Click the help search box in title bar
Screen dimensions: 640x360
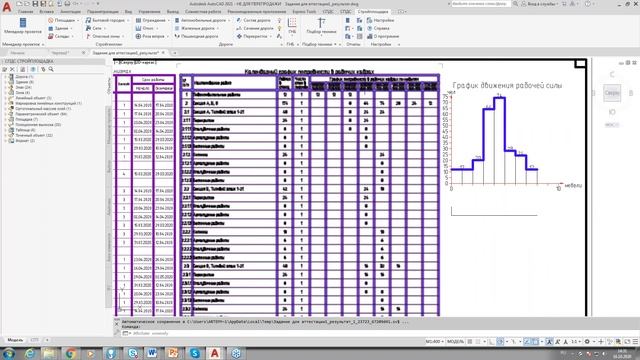[480, 4]
